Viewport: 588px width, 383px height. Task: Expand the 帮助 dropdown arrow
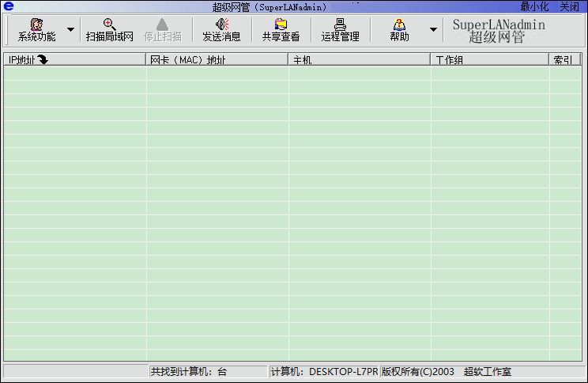pyautogui.click(x=433, y=29)
